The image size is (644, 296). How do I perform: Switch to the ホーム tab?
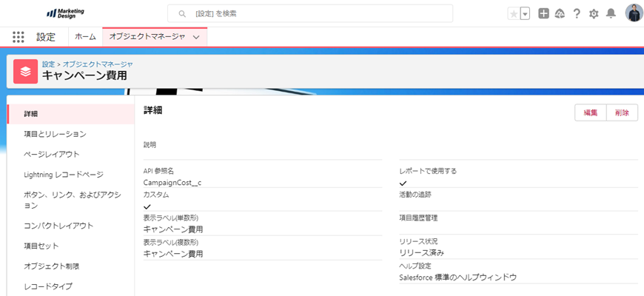pos(85,37)
